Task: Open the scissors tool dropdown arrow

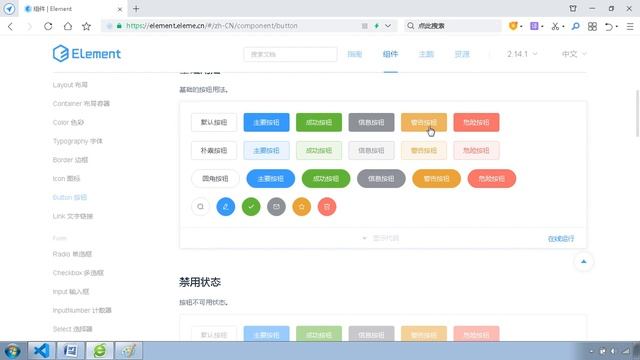Action: tap(563, 27)
